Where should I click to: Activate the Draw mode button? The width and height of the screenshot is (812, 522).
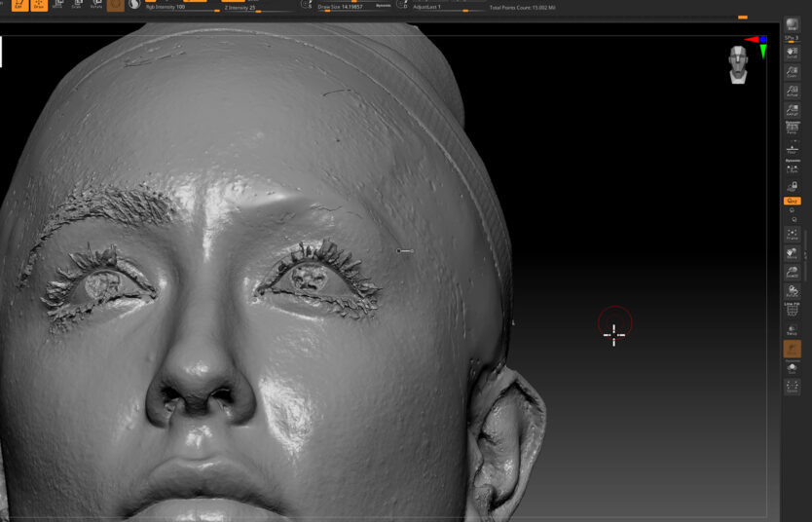click(x=39, y=5)
